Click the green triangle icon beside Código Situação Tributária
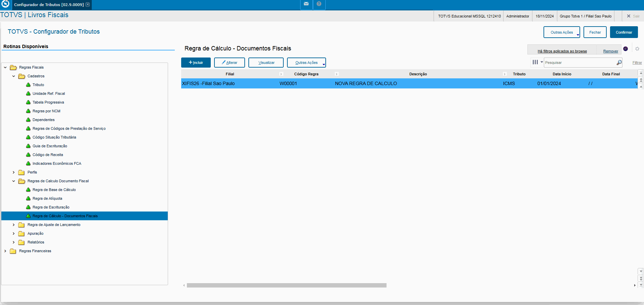644x305 pixels. point(28,137)
